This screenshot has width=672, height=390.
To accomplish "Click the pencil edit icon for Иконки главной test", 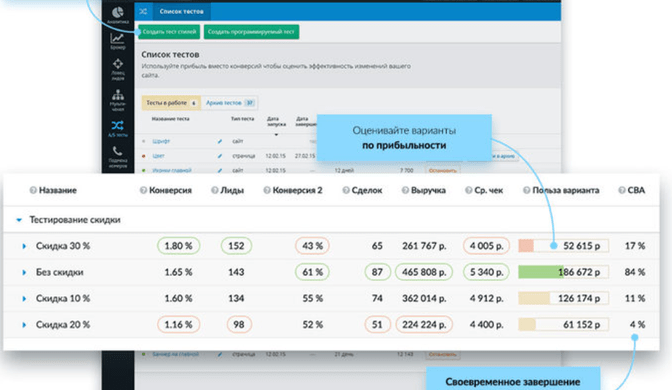I will (220, 170).
